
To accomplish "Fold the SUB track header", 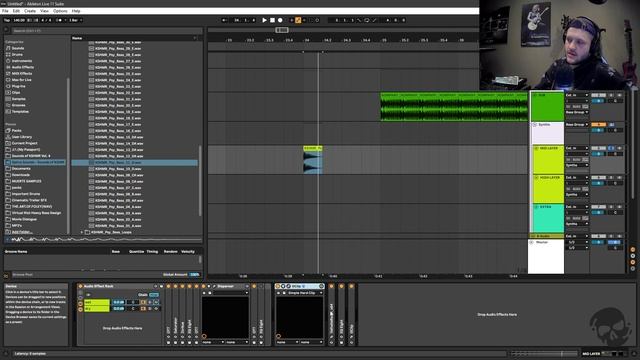I will [x=535, y=96].
